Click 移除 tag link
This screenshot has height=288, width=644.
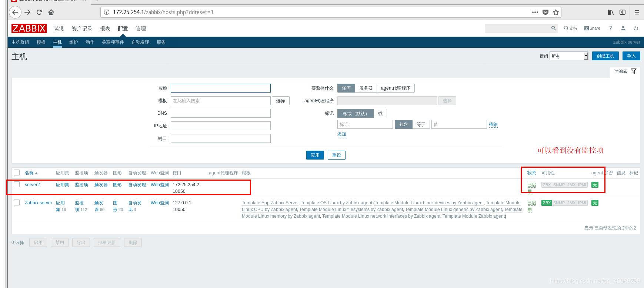point(493,124)
